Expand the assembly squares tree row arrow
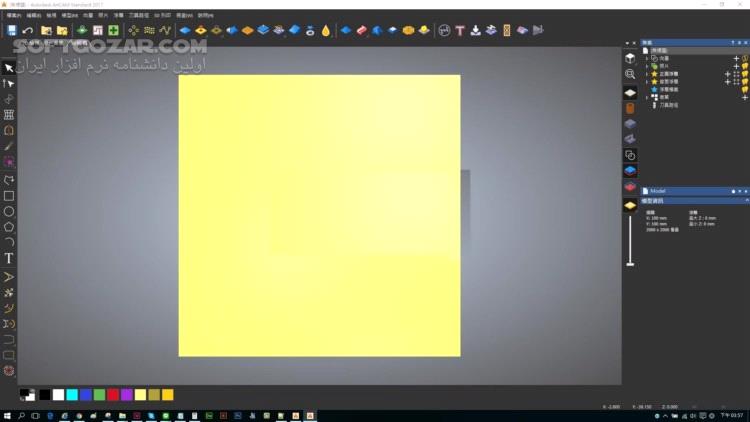Viewport: 750px width, 422px height. (647, 97)
